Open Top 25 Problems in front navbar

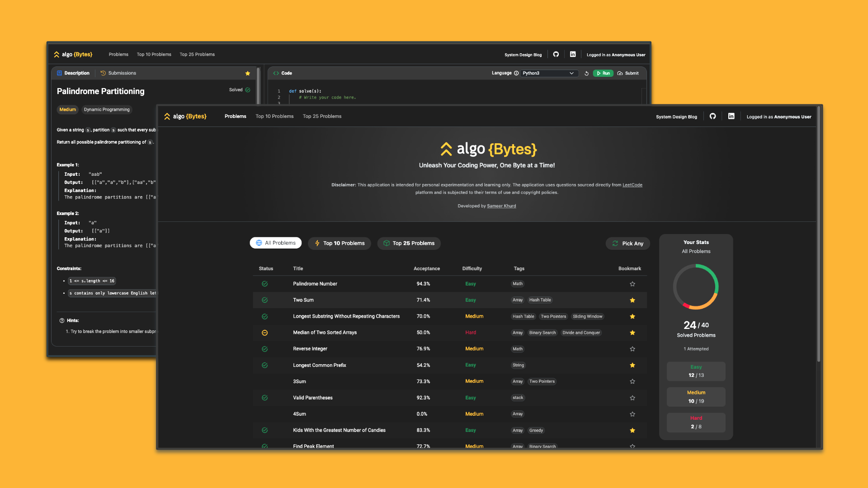point(322,116)
